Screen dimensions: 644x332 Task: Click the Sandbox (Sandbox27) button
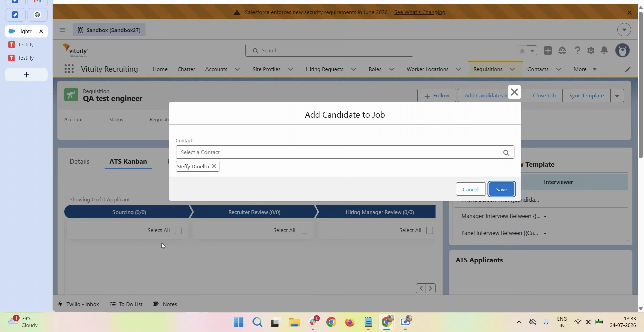[109, 30]
